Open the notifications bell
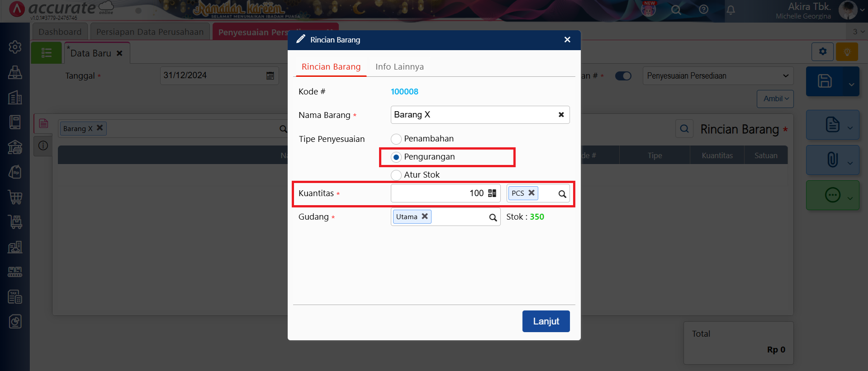The height and width of the screenshot is (371, 868). pos(730,10)
